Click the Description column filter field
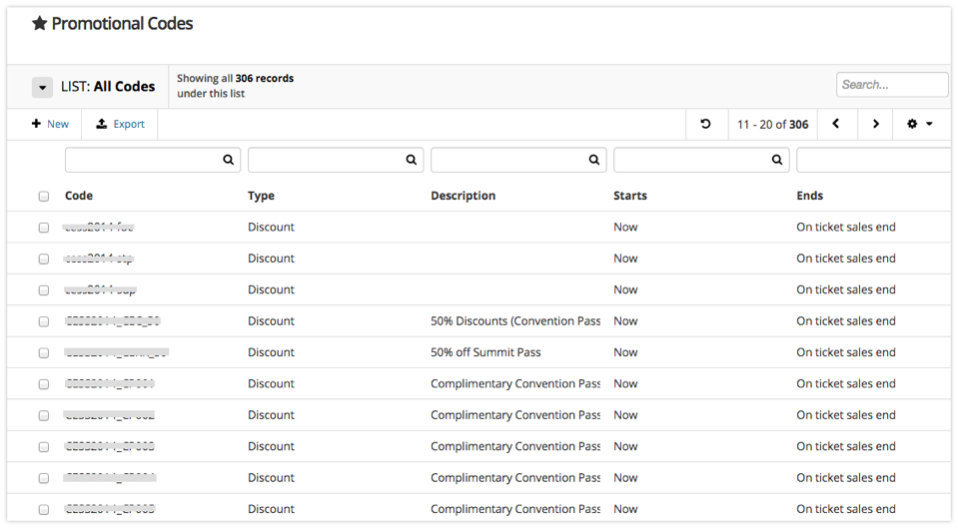Image resolution: width=958 pixels, height=528 pixels. pyautogui.click(x=508, y=159)
